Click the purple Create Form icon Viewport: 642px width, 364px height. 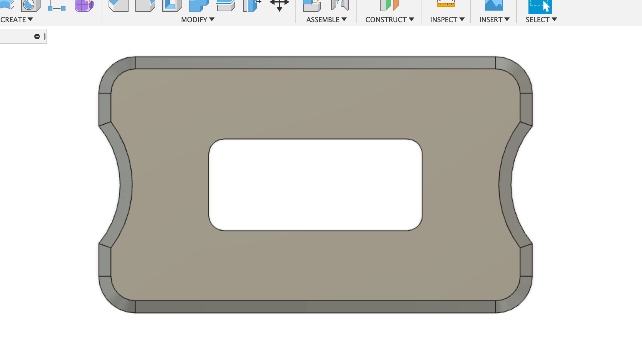[x=84, y=5]
